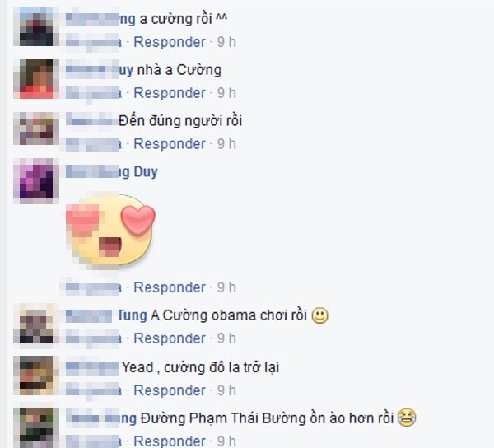
Task: Open the heart-eyes emoji sticker
Action: pos(110,231)
